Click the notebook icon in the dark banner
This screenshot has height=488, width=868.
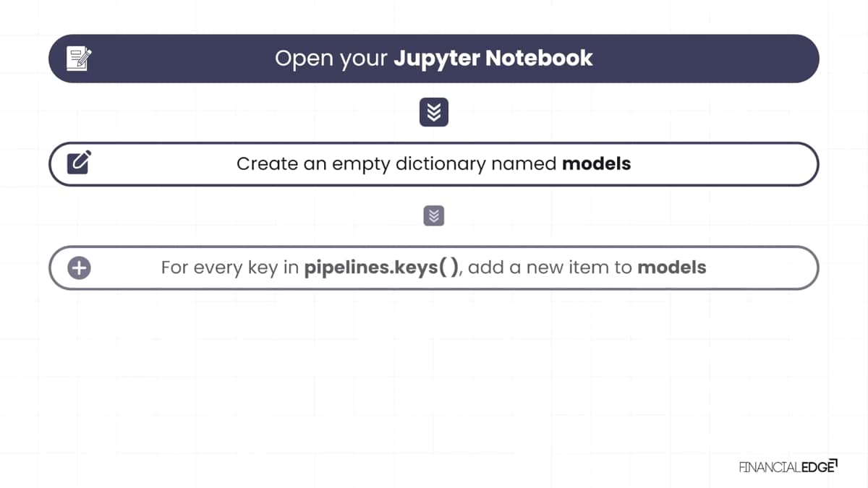[79, 59]
